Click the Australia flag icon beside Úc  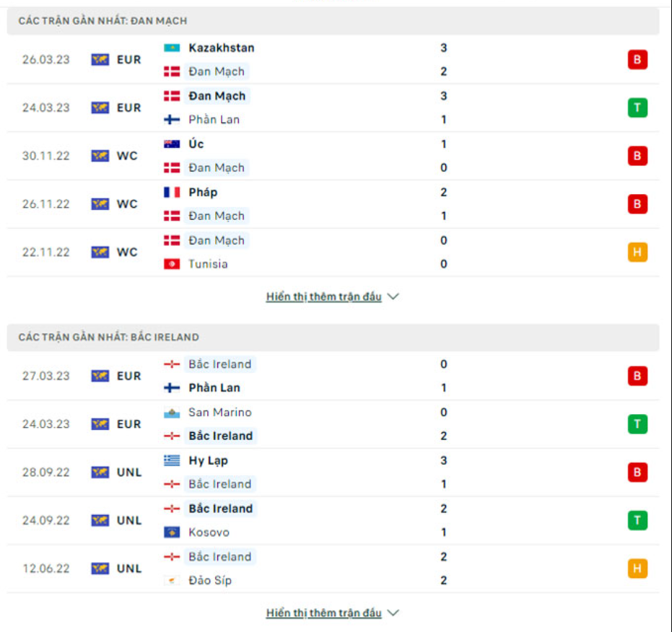pyautogui.click(x=172, y=144)
